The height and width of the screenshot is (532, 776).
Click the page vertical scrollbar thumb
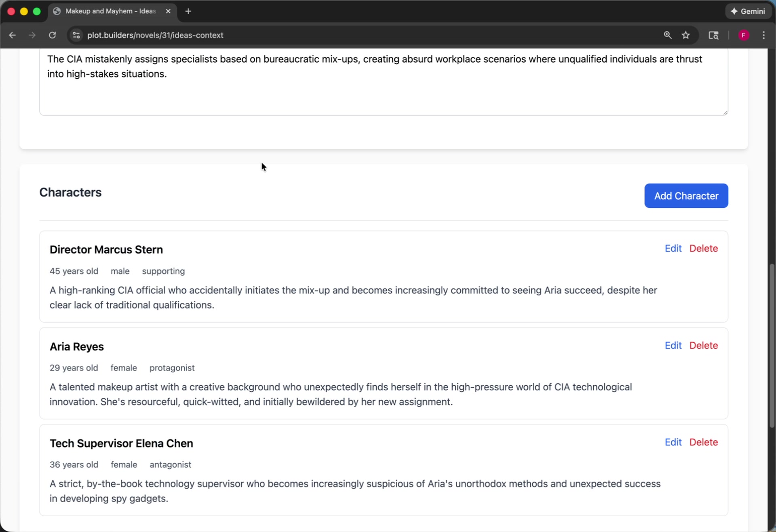point(772,346)
